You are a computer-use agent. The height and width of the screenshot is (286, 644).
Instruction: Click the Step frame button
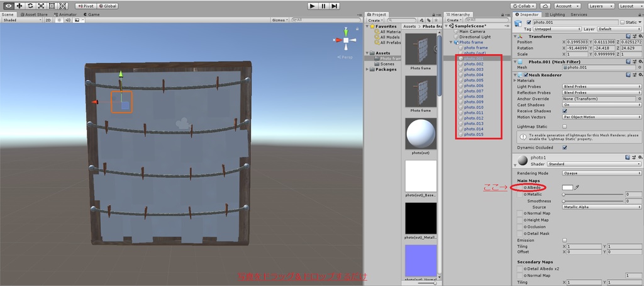pyautogui.click(x=335, y=6)
